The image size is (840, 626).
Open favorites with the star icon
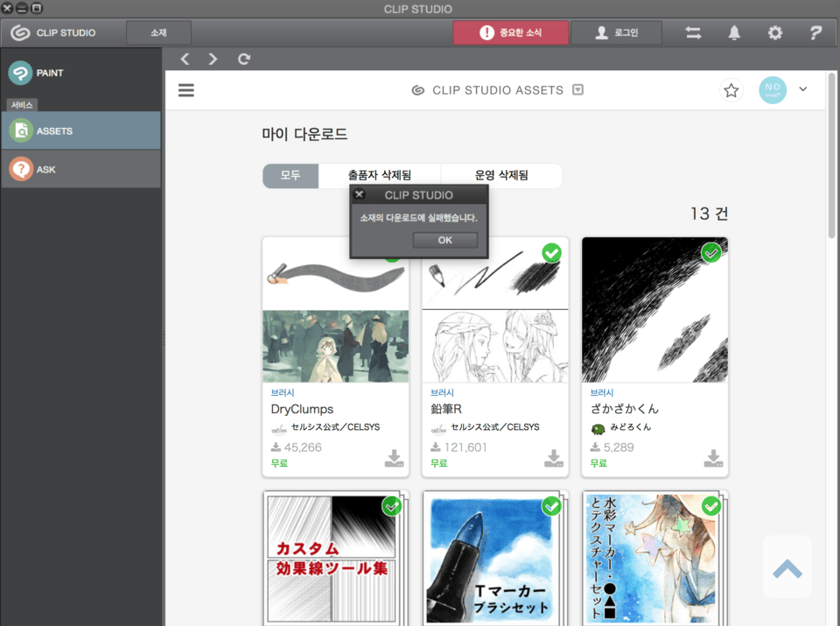pyautogui.click(x=731, y=90)
